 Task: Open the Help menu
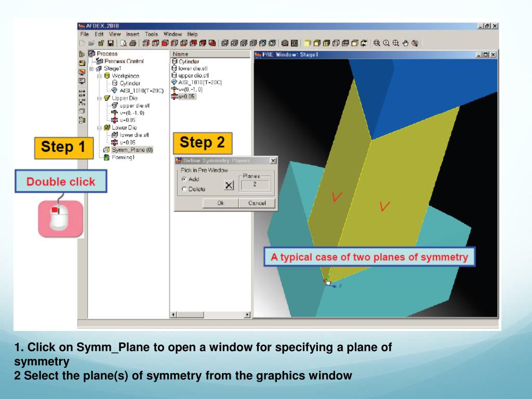tap(192, 34)
